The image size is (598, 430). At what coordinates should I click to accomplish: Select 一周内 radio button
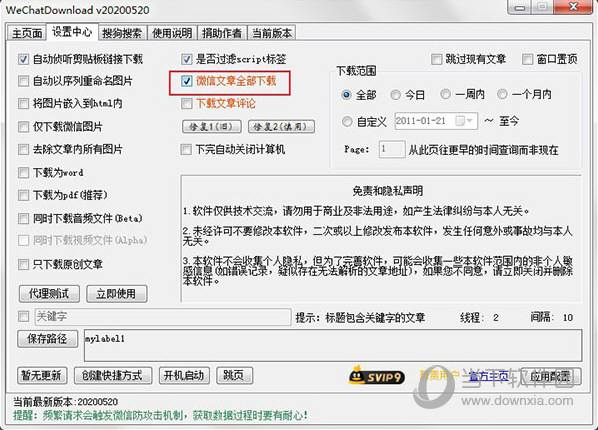445,94
